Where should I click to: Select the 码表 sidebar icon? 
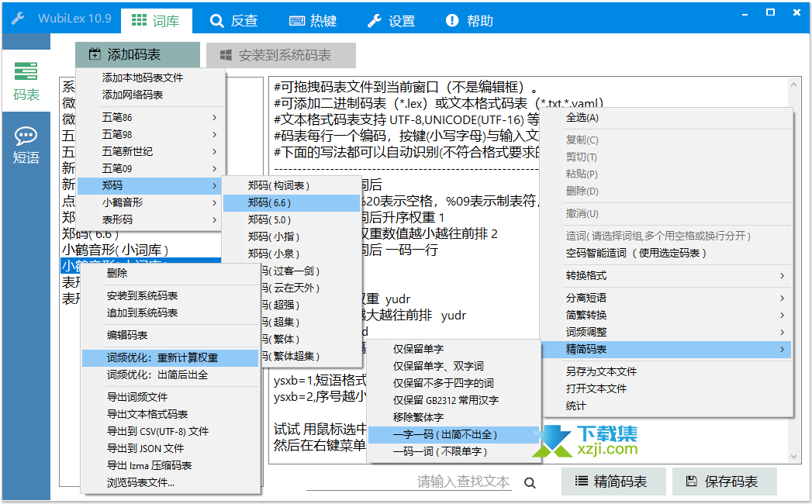(x=26, y=81)
